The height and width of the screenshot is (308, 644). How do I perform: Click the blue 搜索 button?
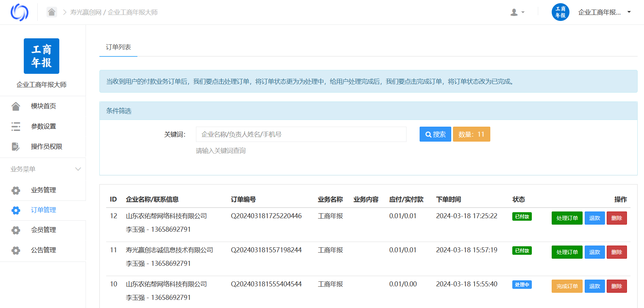[435, 134]
